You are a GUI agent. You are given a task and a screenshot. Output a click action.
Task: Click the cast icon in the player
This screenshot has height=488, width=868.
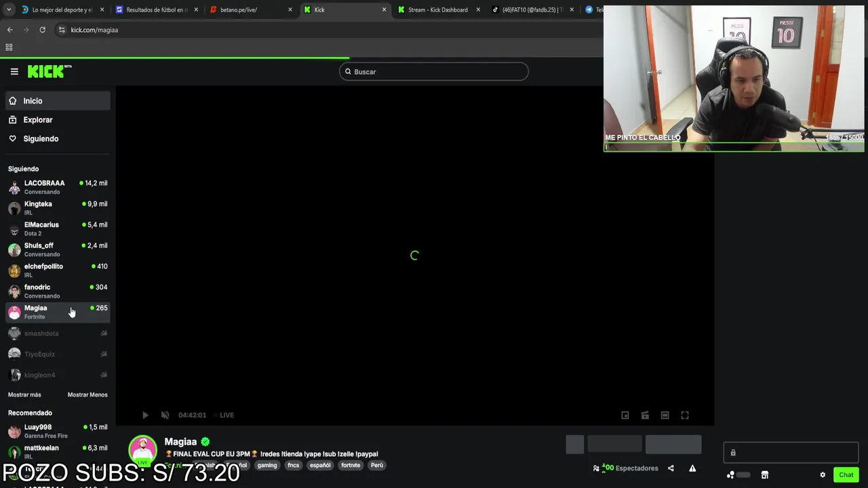tap(645, 415)
